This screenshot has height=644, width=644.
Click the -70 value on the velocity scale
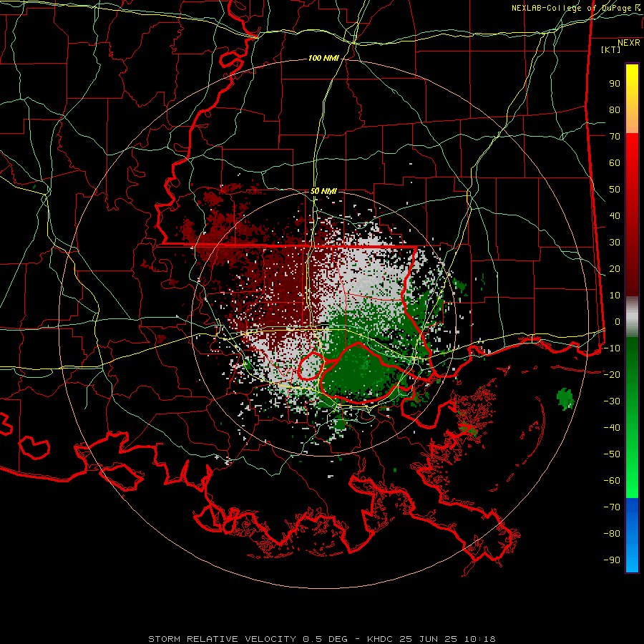(x=612, y=507)
